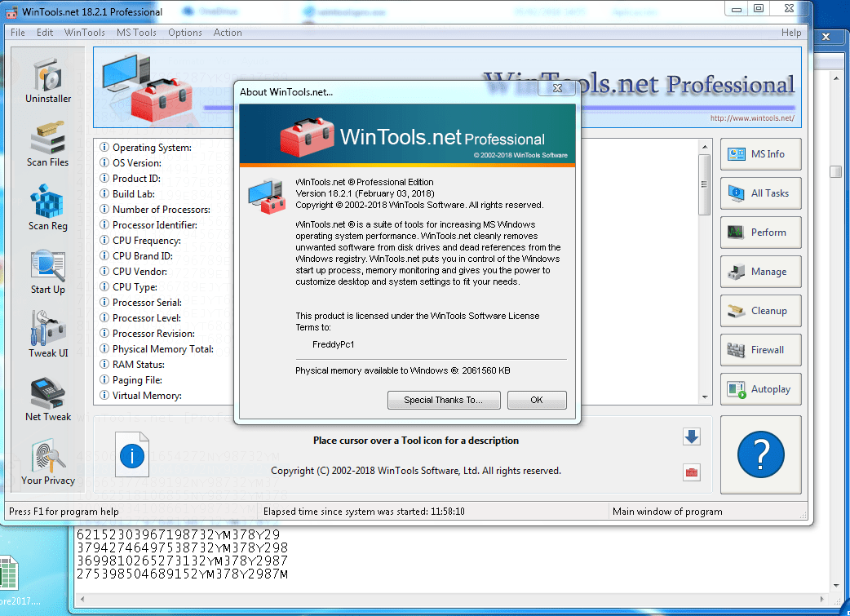Viewport: 850px width, 616px height.
Task: Open the Action menu
Action: (x=228, y=33)
